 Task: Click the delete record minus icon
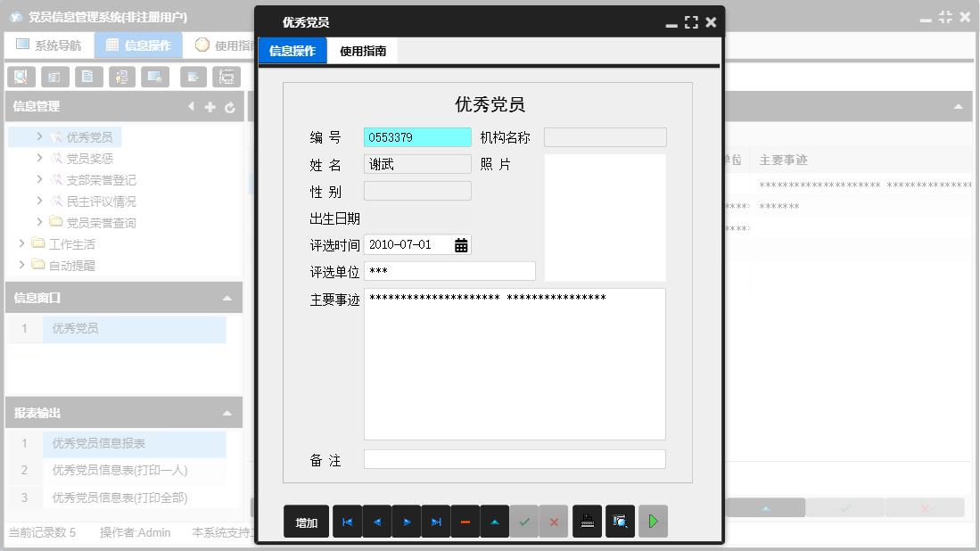(465, 522)
